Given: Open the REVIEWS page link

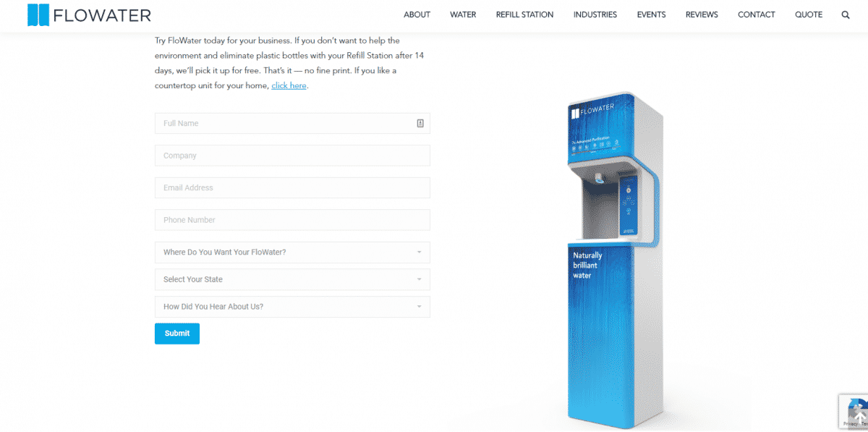Looking at the screenshot, I should [702, 14].
